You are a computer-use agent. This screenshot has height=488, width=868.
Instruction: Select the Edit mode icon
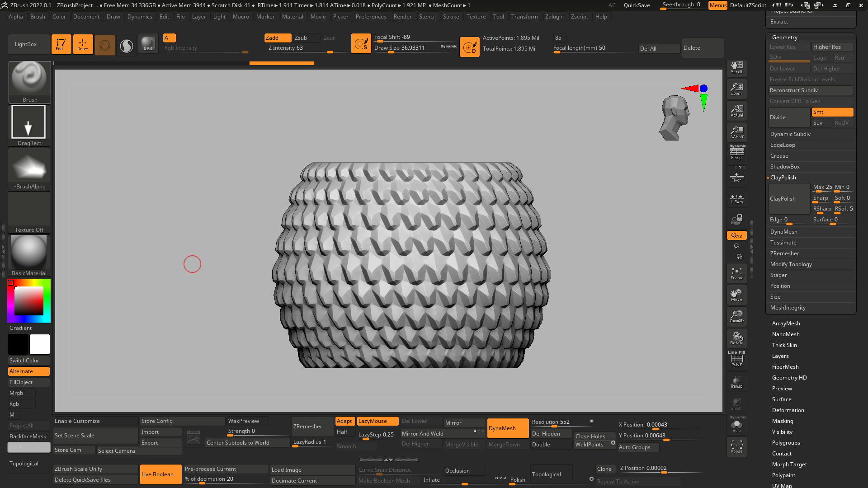[61, 44]
